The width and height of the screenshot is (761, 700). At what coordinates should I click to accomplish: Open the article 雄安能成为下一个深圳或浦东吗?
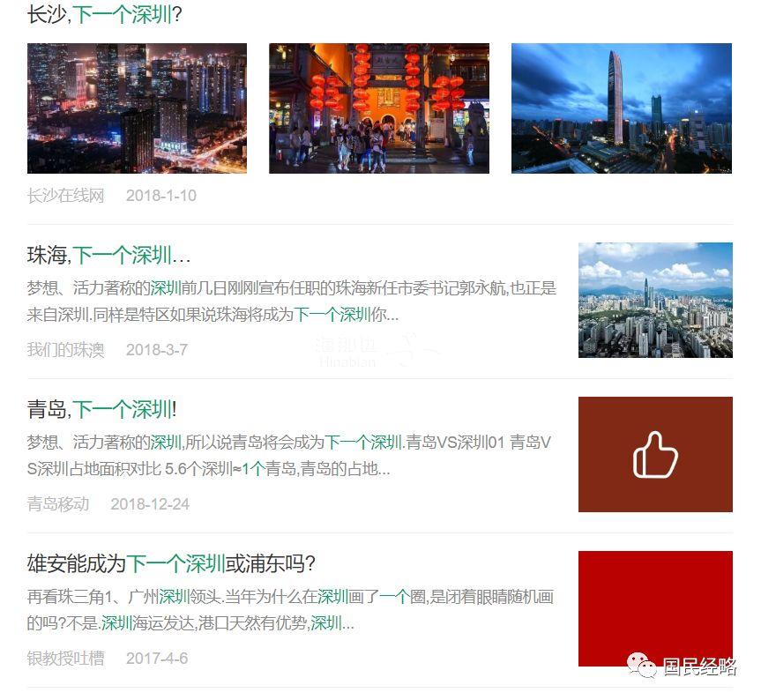171,563
